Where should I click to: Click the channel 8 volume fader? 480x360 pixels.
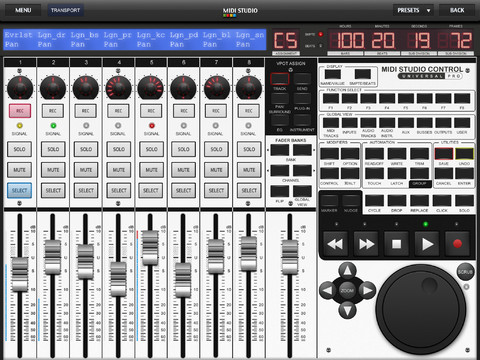(249, 254)
